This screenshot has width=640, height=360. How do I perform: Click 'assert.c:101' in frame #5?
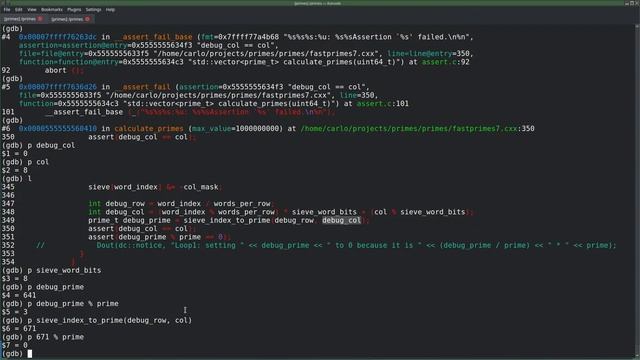point(382,104)
